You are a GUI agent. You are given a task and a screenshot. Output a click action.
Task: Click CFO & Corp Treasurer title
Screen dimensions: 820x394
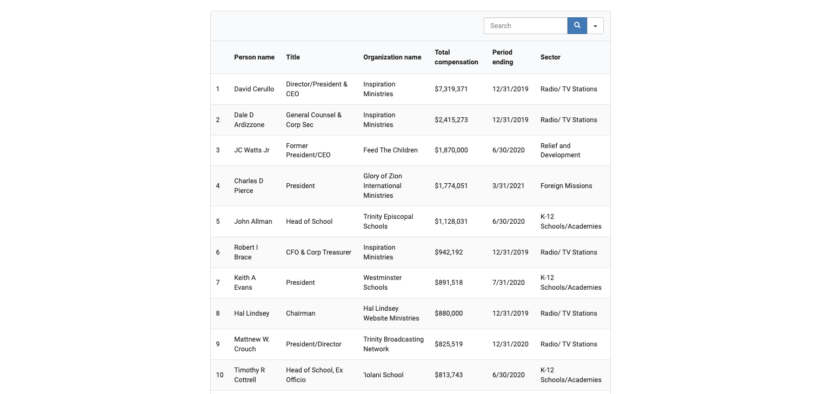click(x=318, y=252)
